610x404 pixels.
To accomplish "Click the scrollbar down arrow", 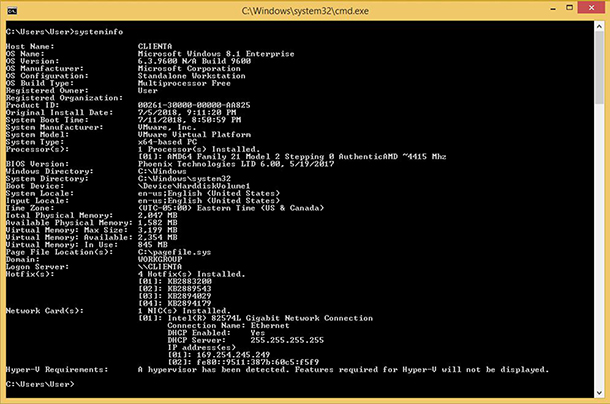I will pyautogui.click(x=599, y=392).
